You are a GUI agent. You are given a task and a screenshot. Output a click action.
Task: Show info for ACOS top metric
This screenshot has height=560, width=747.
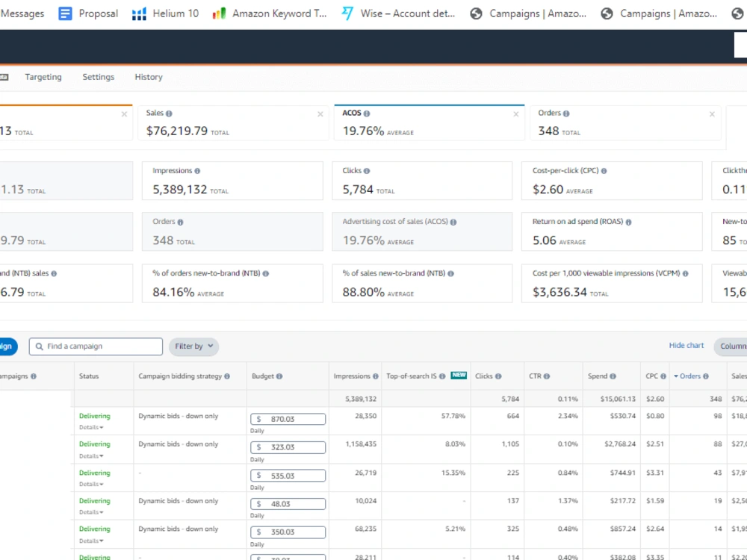(367, 113)
